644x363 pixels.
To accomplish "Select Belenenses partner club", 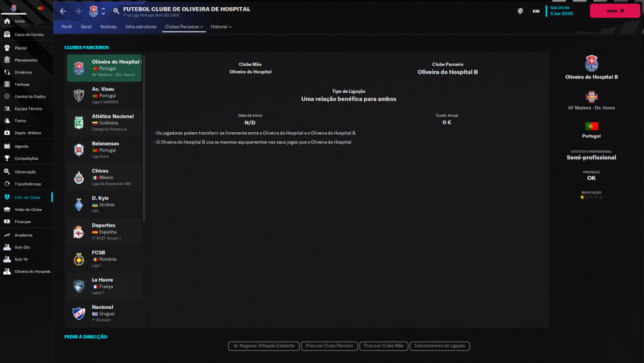I will click(x=104, y=150).
